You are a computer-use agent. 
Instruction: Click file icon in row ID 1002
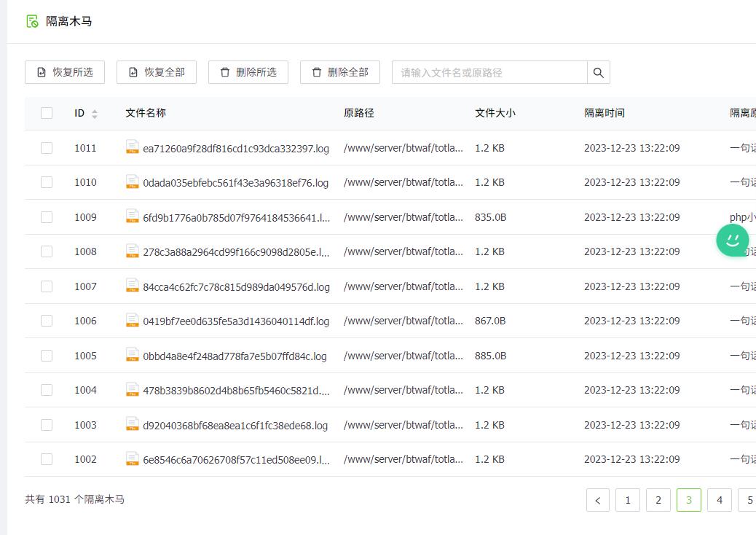132,458
